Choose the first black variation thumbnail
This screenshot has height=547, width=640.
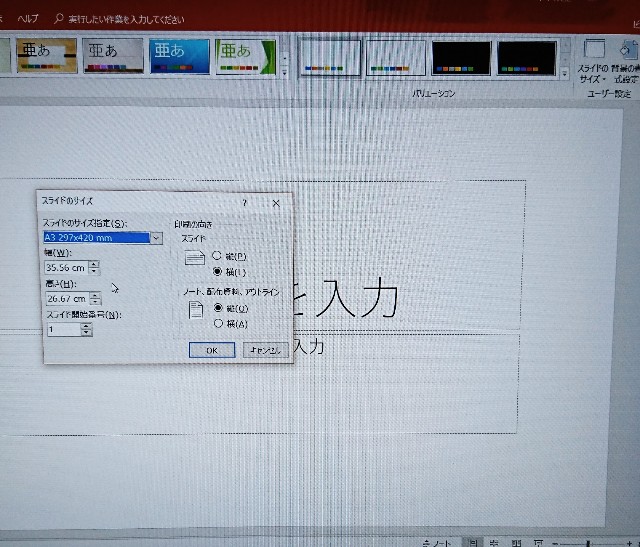461,58
